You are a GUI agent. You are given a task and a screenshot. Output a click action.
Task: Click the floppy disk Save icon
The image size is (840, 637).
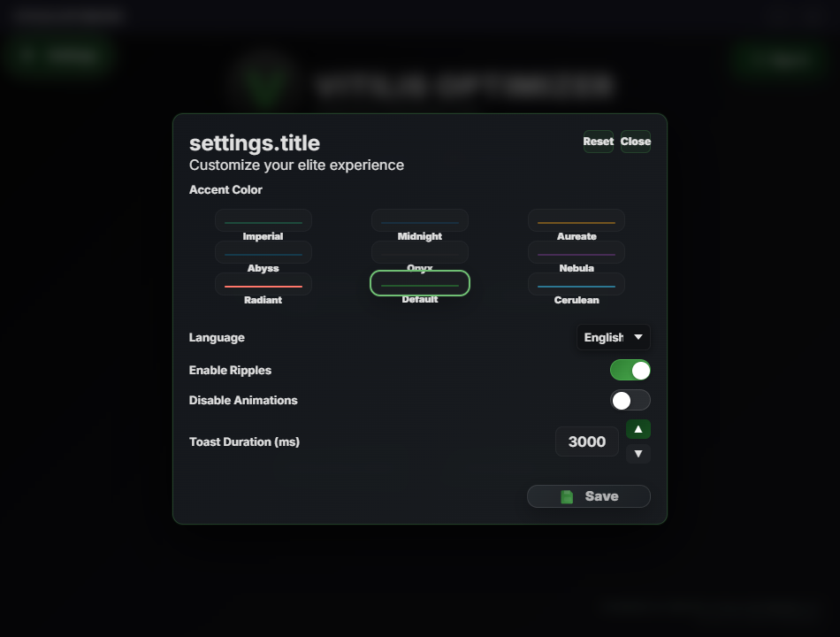pyautogui.click(x=567, y=496)
